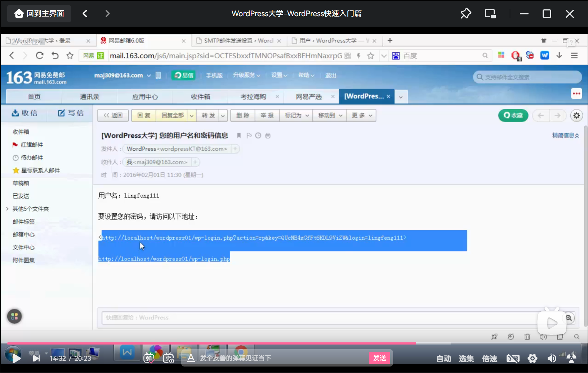Click the 发送 danmaku send button
588x373 pixels.
point(379,358)
